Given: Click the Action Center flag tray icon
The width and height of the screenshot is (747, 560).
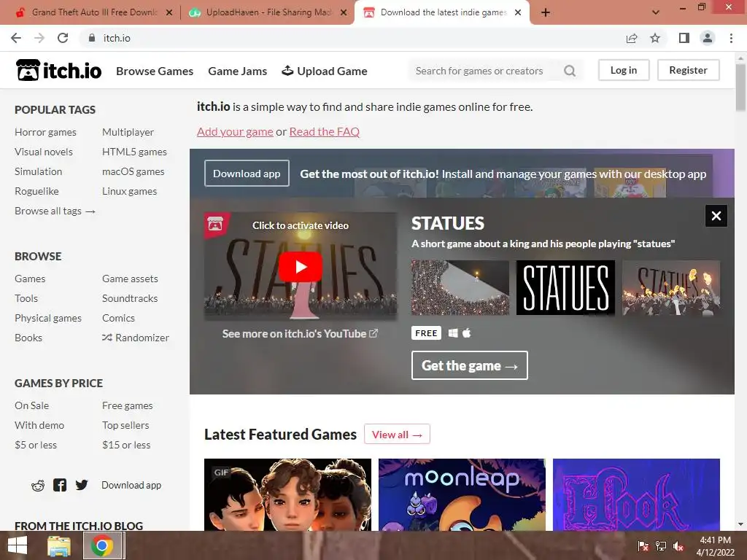Looking at the screenshot, I should pyautogui.click(x=643, y=546).
